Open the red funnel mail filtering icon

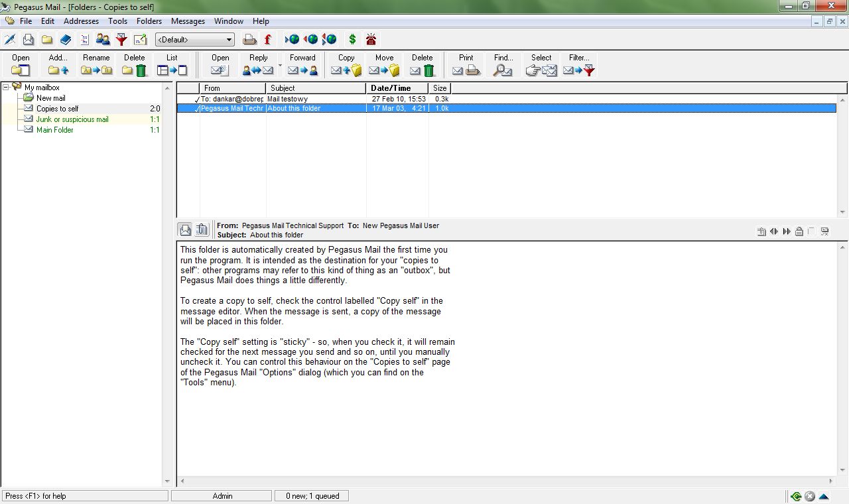tap(121, 40)
